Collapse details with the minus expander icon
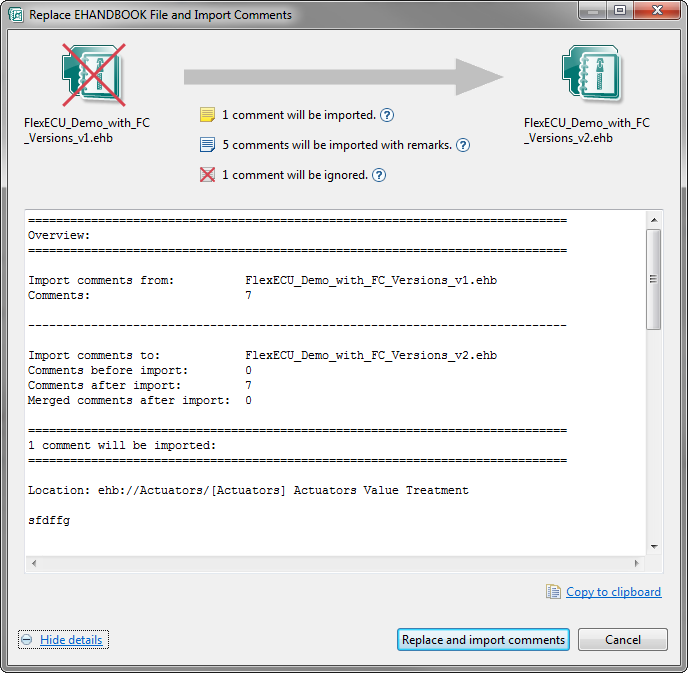Screen dimensions: 688x673 pyautogui.click(x=27, y=640)
